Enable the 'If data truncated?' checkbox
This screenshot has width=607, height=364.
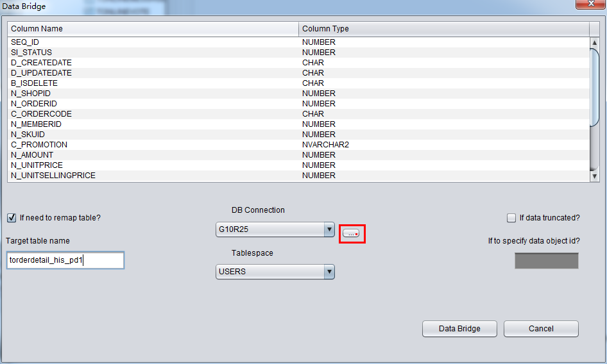[x=511, y=218]
